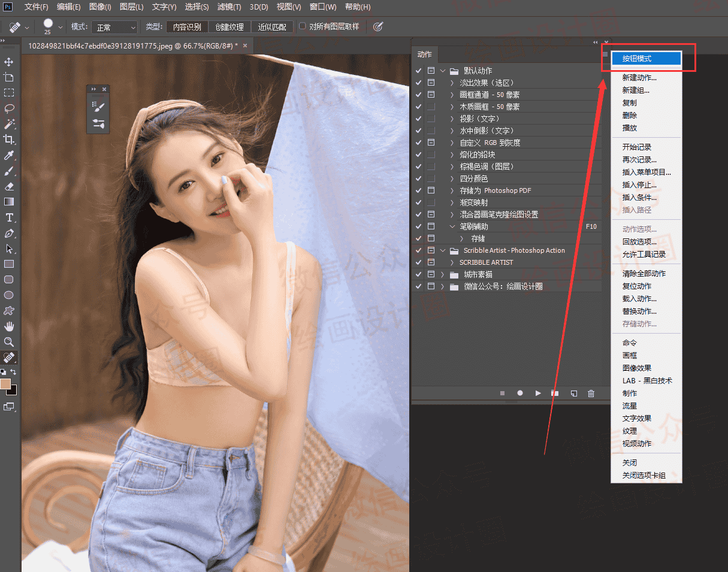Toggle the checkmark for 熔化的铅块
The width and height of the screenshot is (728, 572).
click(419, 155)
